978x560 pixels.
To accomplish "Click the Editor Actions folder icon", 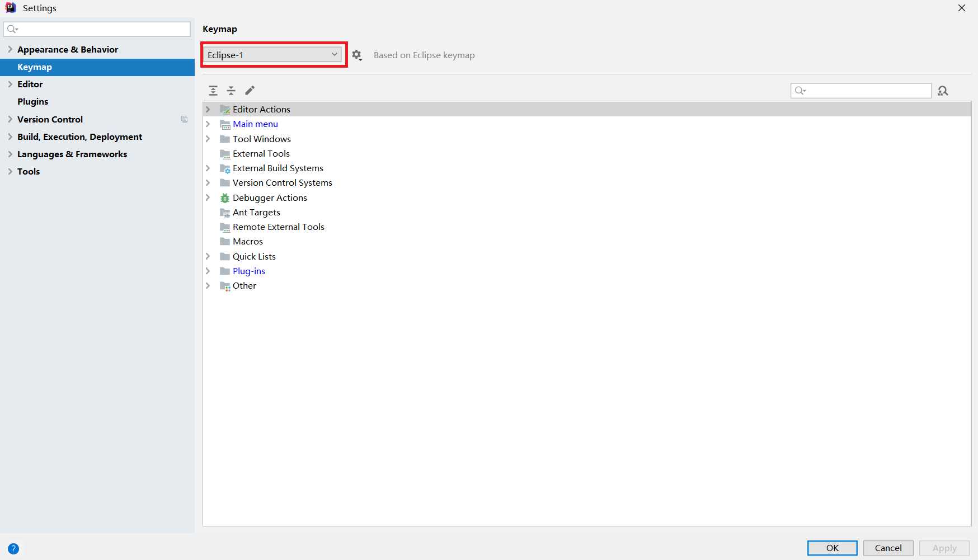I will tap(225, 109).
